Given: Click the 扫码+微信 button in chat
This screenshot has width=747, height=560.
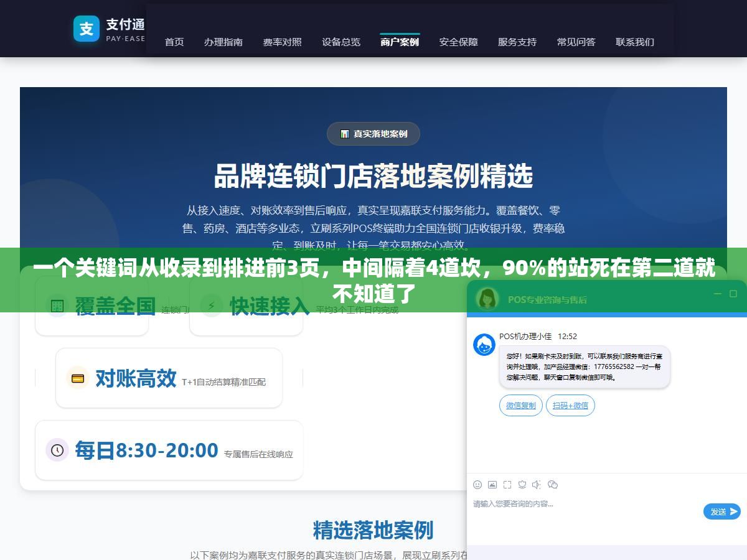Looking at the screenshot, I should (x=571, y=406).
